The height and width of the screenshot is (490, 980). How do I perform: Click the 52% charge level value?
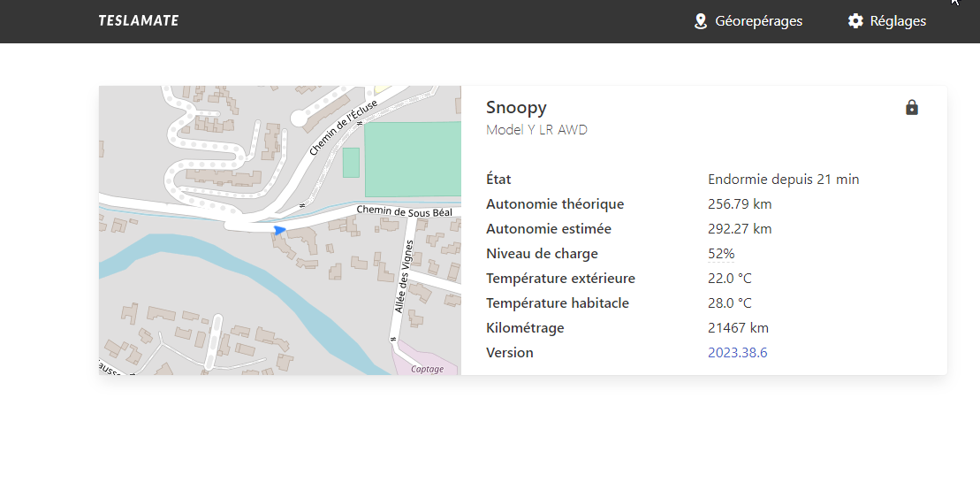click(721, 254)
